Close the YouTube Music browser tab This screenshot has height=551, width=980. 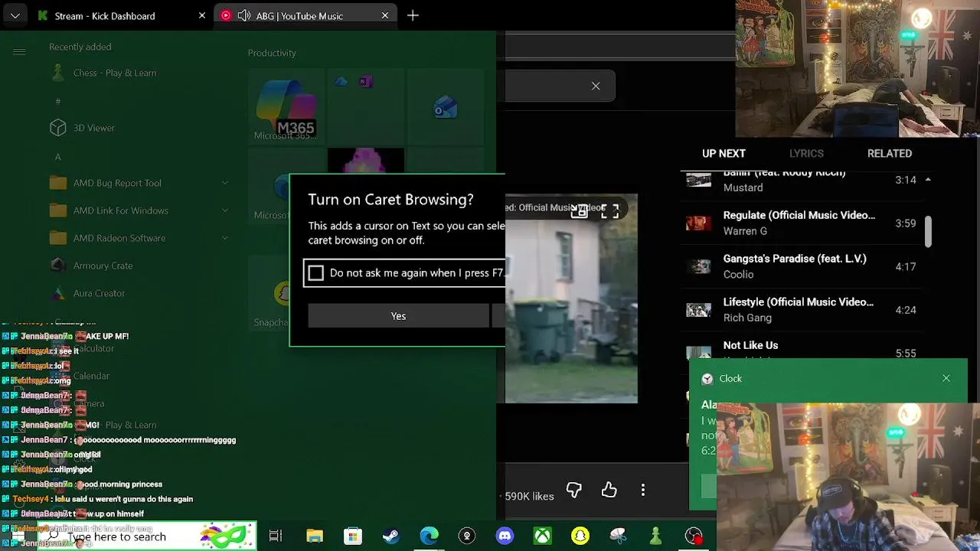[385, 15]
